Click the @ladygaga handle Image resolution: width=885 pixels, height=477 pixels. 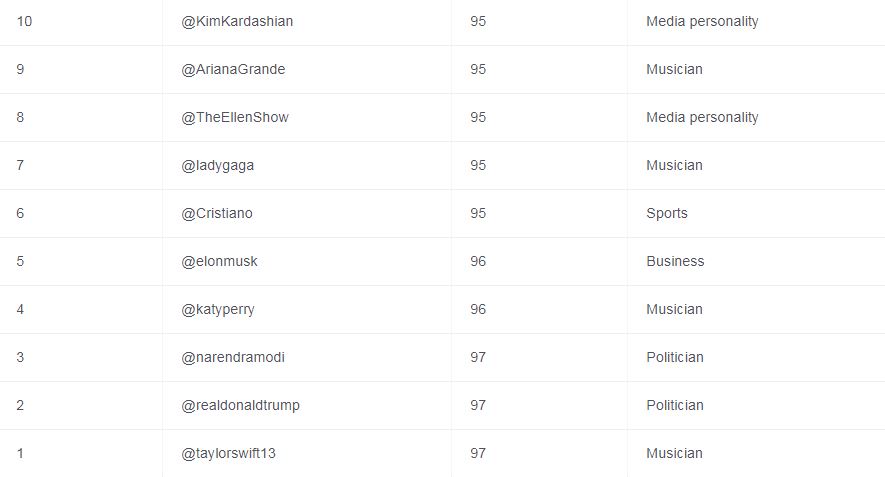point(218,165)
